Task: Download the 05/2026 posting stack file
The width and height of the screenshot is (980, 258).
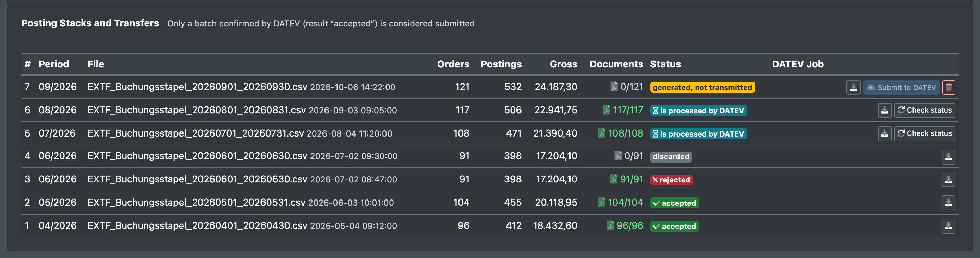Action: click(x=948, y=203)
